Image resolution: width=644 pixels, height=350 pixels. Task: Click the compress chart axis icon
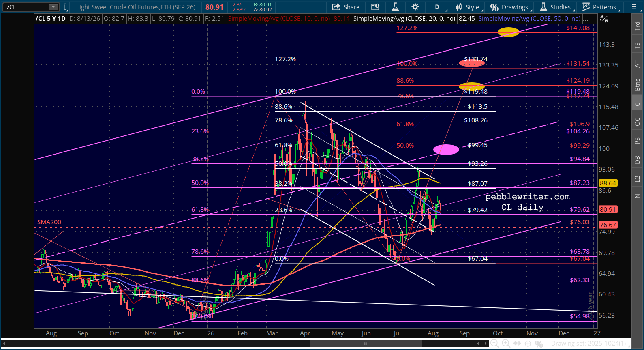click(604, 19)
